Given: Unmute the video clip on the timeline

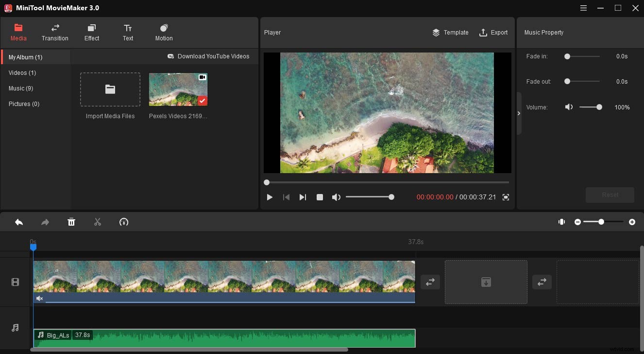Looking at the screenshot, I should (x=39, y=298).
